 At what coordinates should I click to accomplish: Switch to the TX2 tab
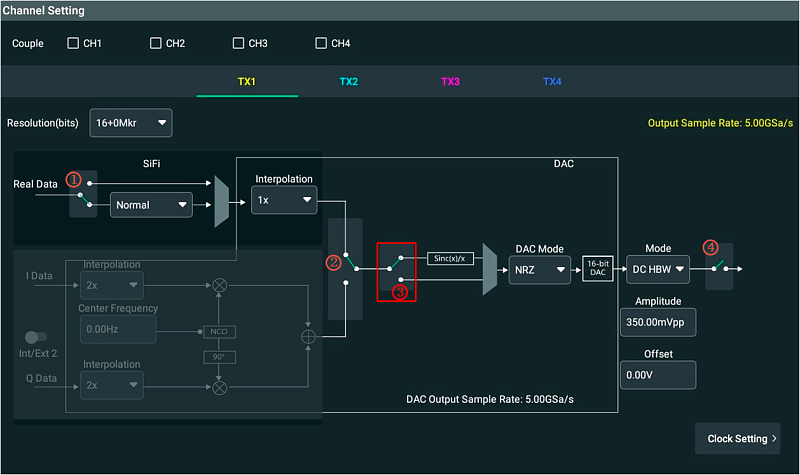coord(348,81)
